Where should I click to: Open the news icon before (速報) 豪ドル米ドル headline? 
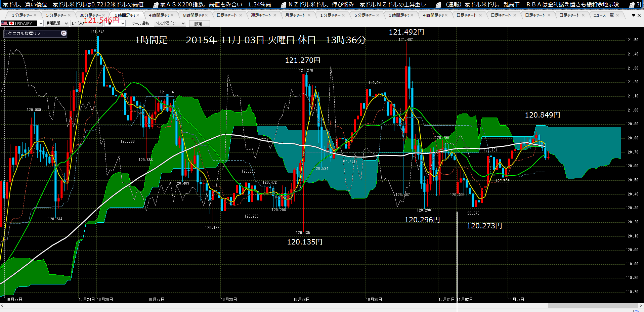click(x=438, y=5)
